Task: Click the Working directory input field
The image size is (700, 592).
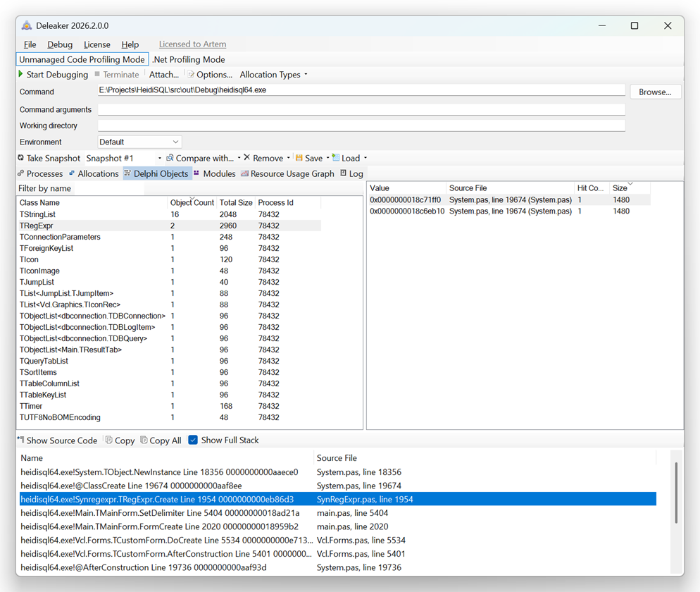Action: [x=361, y=125]
